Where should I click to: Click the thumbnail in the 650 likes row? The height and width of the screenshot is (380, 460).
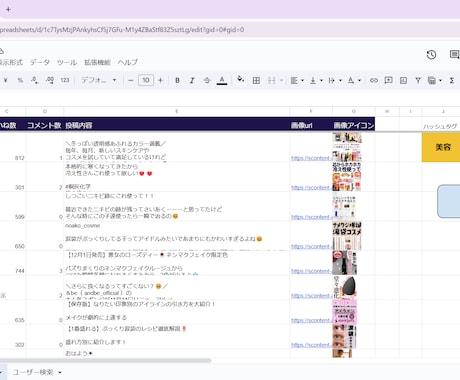point(347,236)
